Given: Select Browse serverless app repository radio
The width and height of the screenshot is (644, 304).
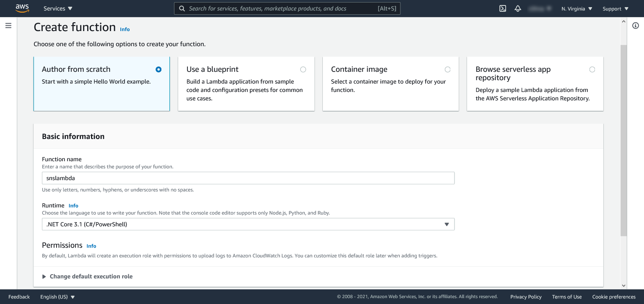Looking at the screenshot, I should [592, 69].
